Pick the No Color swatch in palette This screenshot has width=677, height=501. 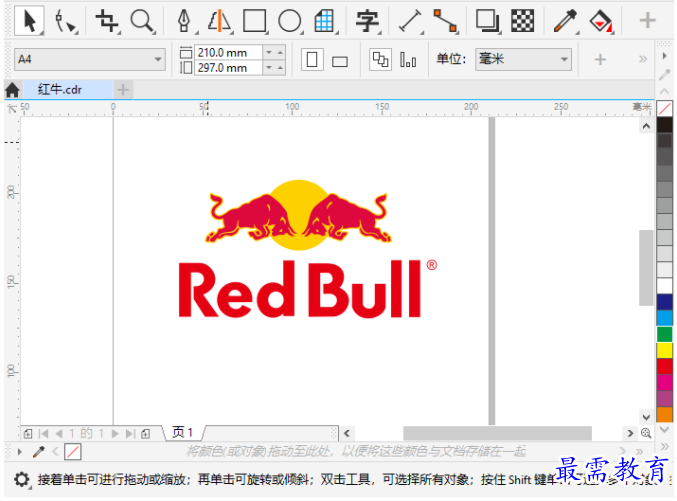pos(664,108)
